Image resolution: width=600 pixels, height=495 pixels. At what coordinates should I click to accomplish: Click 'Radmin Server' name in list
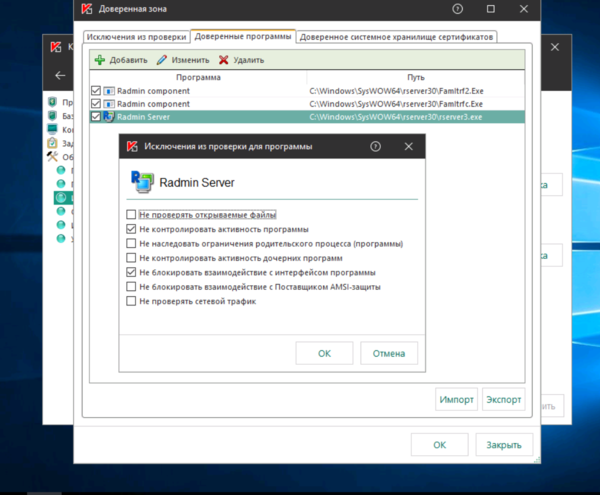(143, 117)
